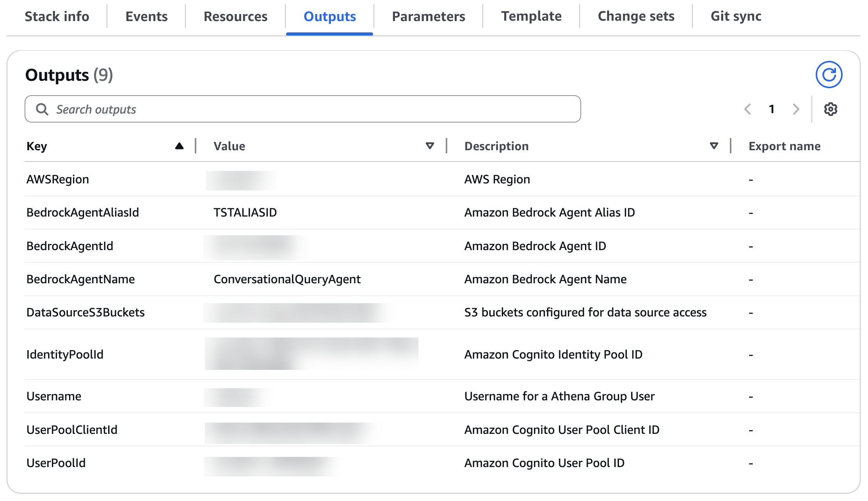Click the ConversationalQueryAgent value
Viewport: 868px width, 501px height.
point(287,279)
